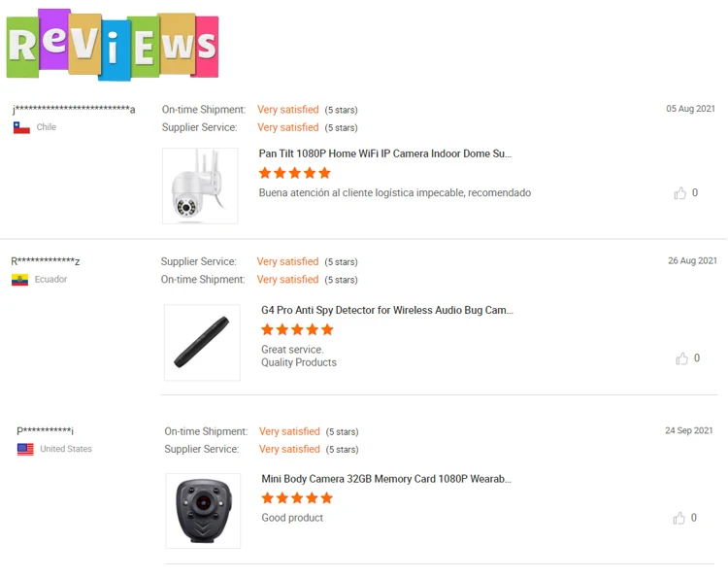Click reviewer name R***z from Ecuador
Screen dimensions: 728x578
click(x=46, y=261)
